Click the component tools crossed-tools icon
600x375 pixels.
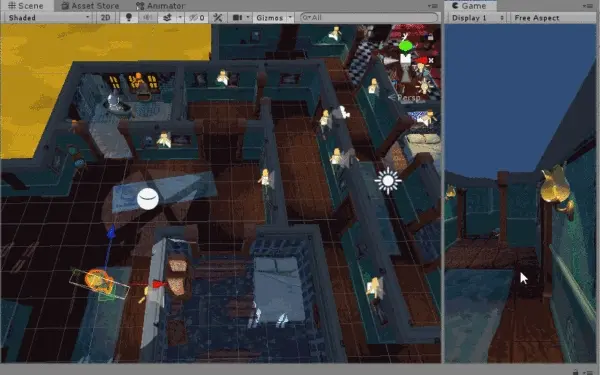click(x=218, y=18)
